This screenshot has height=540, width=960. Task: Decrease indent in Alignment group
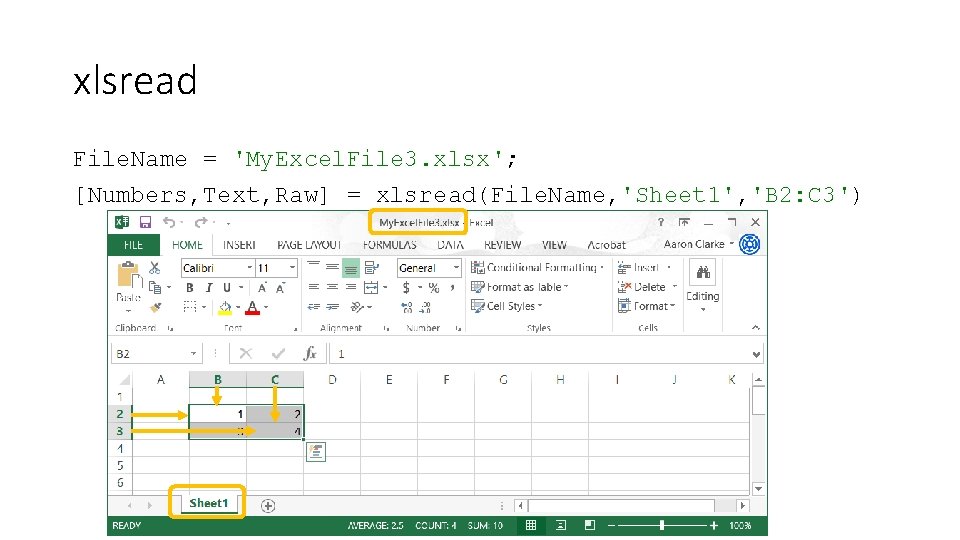point(313,307)
